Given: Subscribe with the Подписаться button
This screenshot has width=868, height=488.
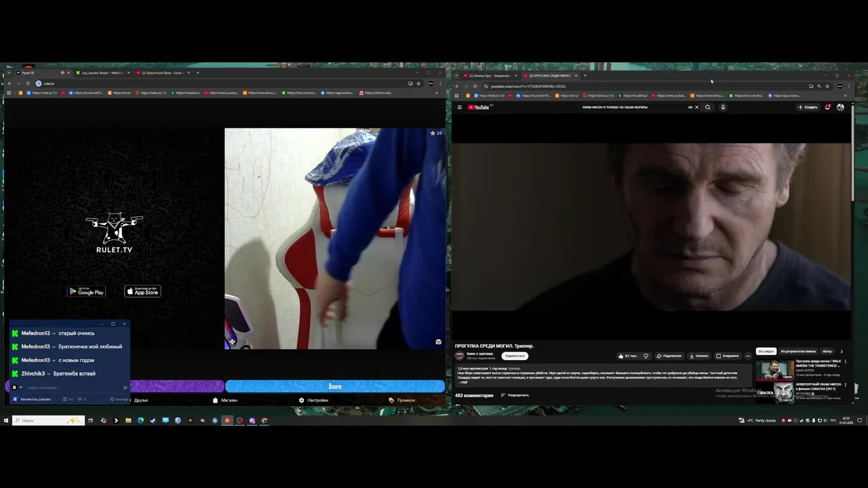Looking at the screenshot, I should click(x=515, y=356).
